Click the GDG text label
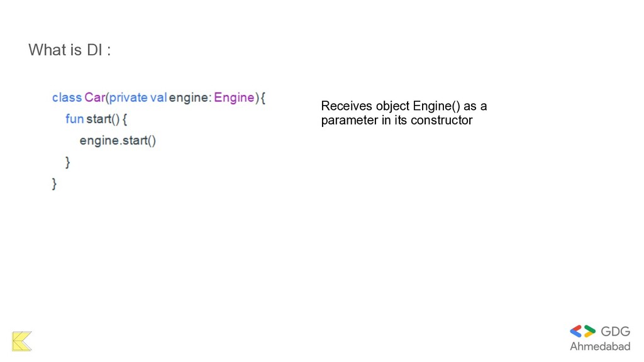This screenshot has width=644, height=362. pos(615,331)
